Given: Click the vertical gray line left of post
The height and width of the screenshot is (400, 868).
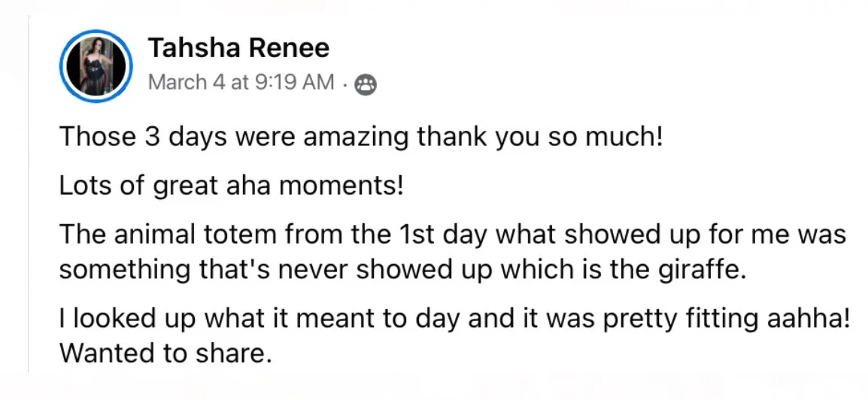Looking at the screenshot, I should [x=29, y=194].
